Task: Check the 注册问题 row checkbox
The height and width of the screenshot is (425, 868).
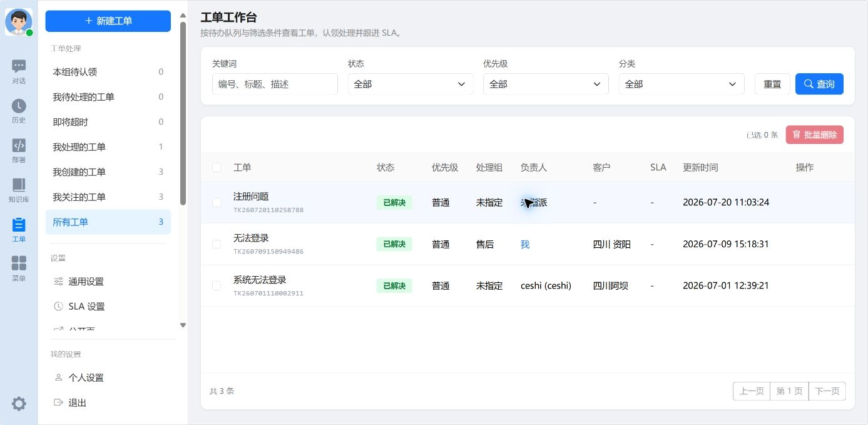Action: pos(217,203)
